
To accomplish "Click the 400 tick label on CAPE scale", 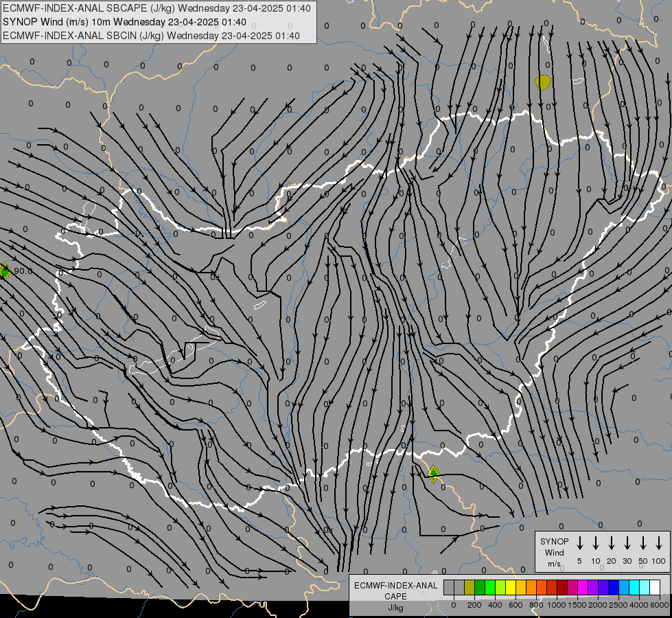I will [495, 605].
